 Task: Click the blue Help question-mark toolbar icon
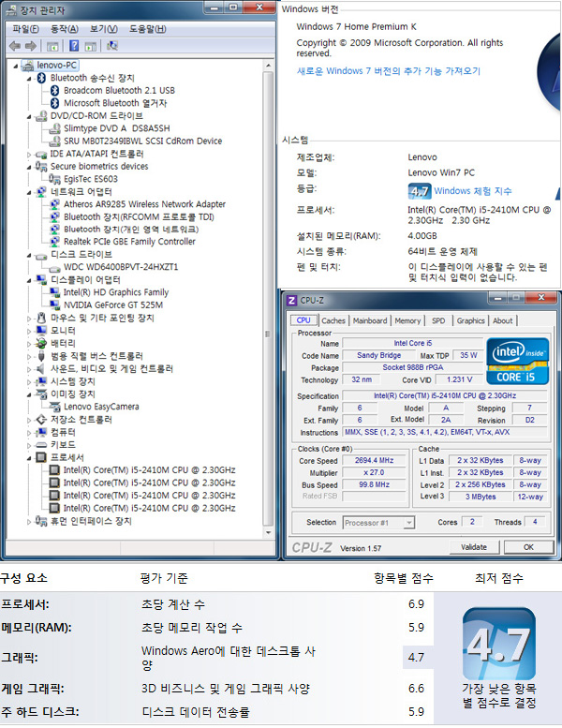tap(74, 46)
